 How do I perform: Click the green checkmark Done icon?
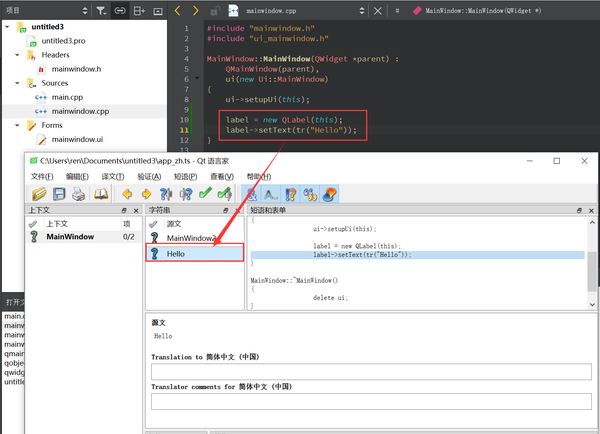(205, 194)
